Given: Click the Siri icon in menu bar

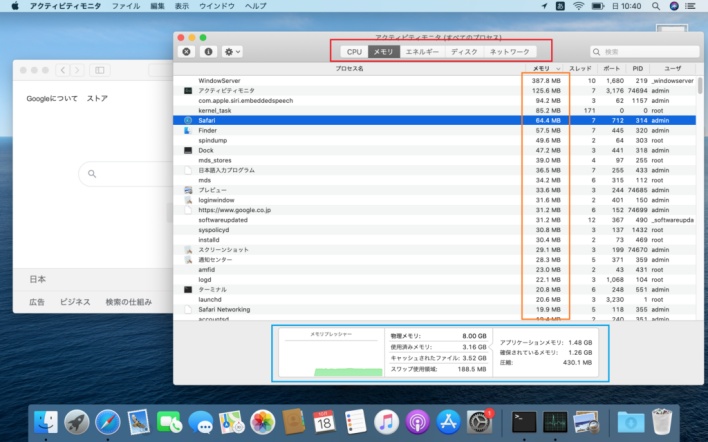Looking at the screenshot, I should coord(674,6).
